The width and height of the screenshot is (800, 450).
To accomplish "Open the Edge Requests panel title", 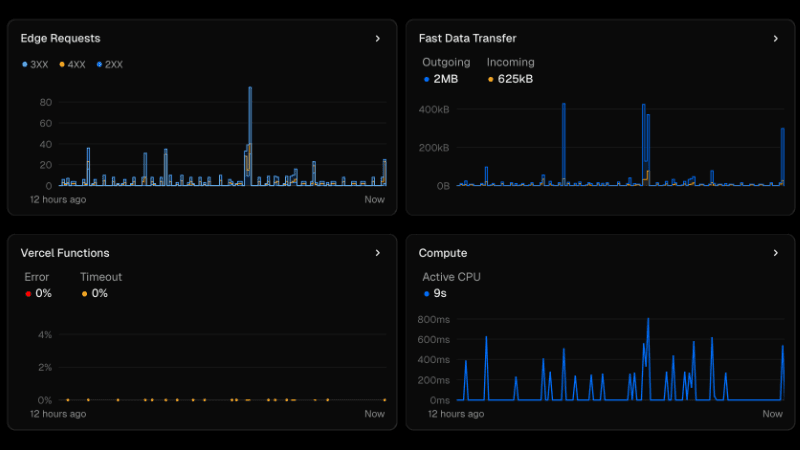I will [x=60, y=39].
